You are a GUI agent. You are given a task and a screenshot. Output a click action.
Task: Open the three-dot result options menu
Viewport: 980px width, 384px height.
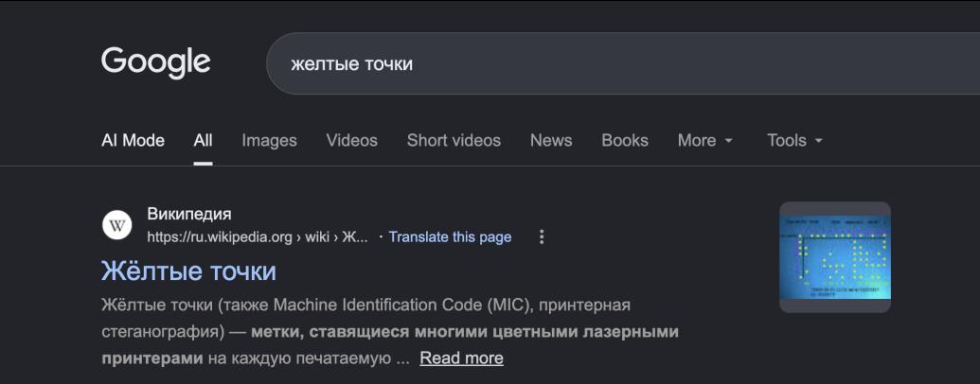tap(542, 237)
